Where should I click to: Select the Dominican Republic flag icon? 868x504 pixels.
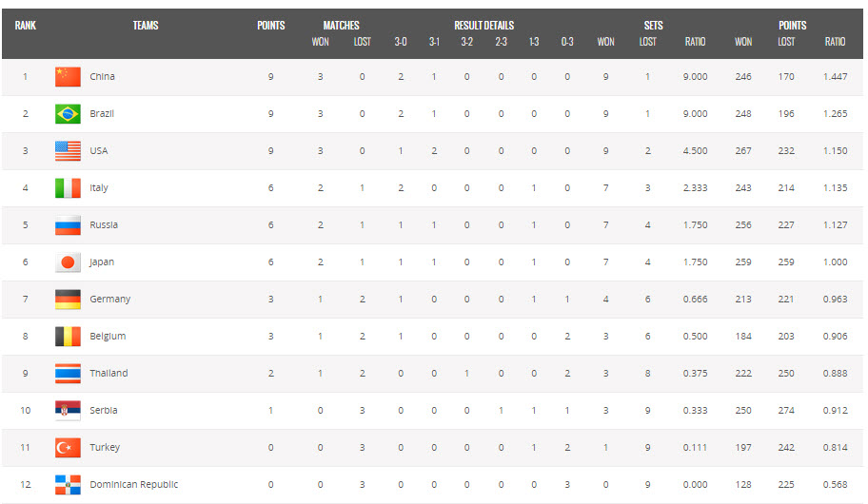68,485
